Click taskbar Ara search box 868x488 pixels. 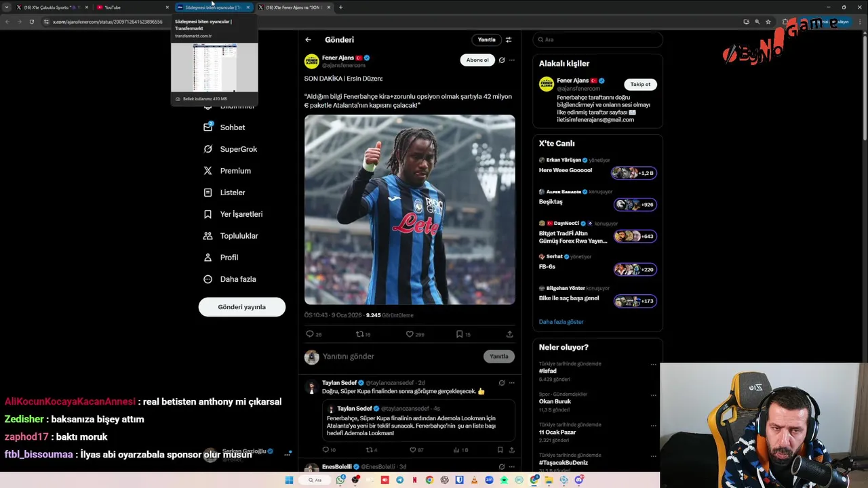click(x=314, y=480)
